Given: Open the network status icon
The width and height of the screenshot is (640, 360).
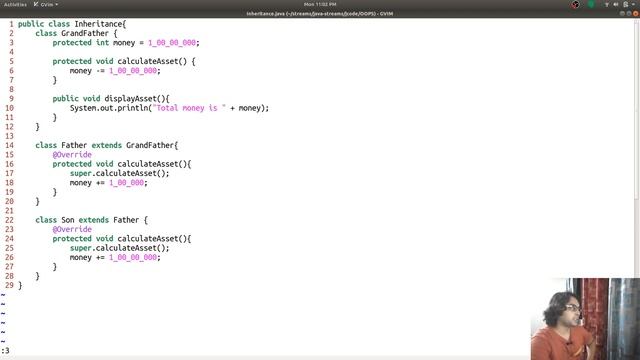Looking at the screenshot, I should (607, 4).
